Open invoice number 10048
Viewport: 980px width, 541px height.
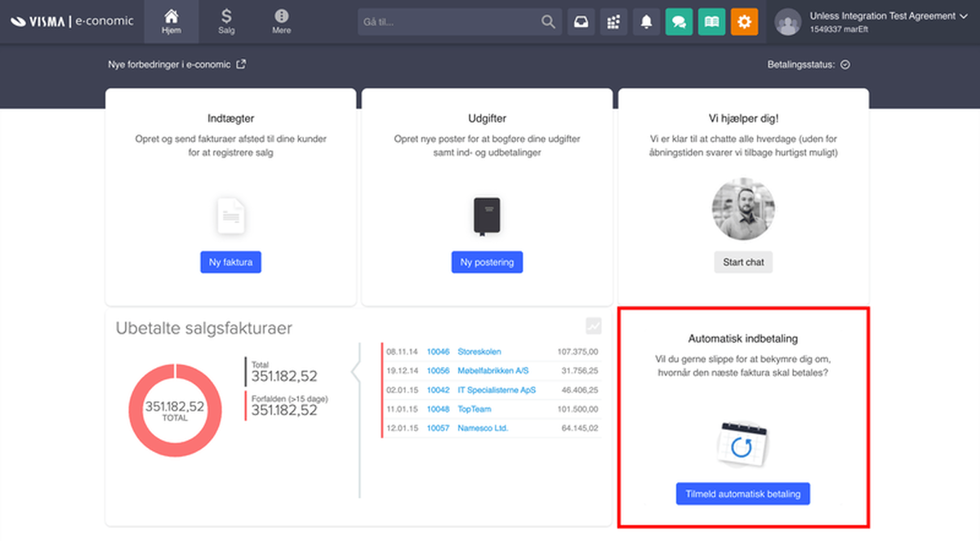tap(439, 409)
